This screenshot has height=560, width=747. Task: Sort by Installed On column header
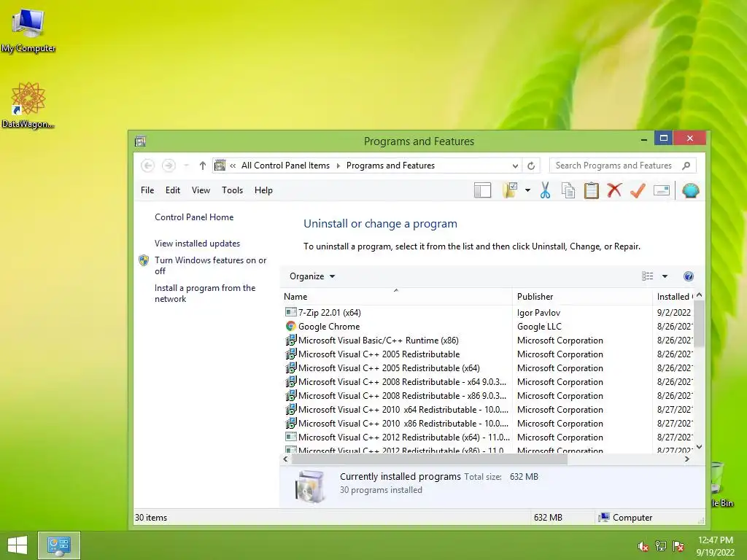673,297
